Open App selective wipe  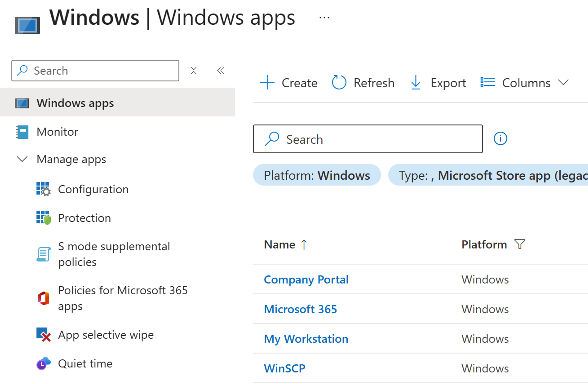106,335
